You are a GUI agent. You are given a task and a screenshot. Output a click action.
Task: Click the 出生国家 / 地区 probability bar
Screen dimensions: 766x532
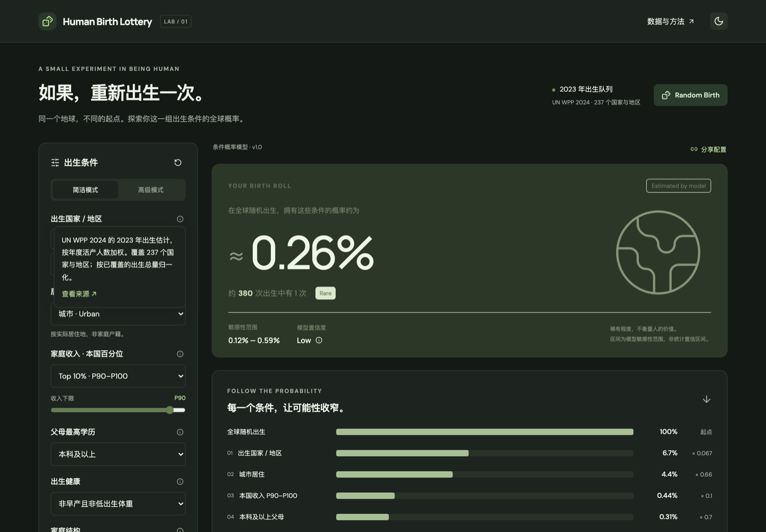click(484, 453)
